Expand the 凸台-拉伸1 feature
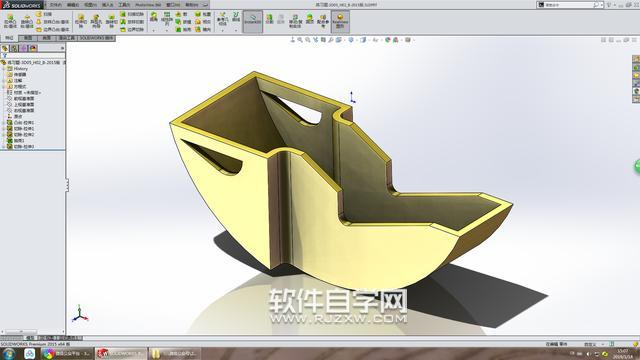The height and width of the screenshot is (360, 640). 4,122
